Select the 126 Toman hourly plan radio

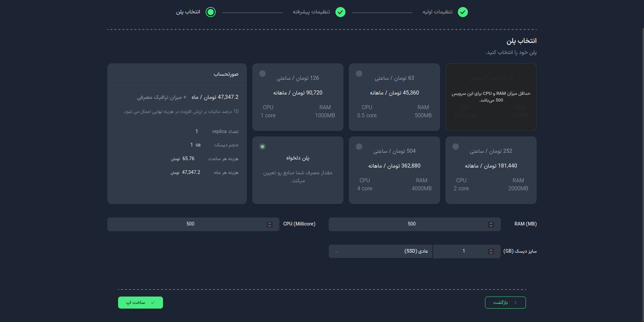point(262,73)
